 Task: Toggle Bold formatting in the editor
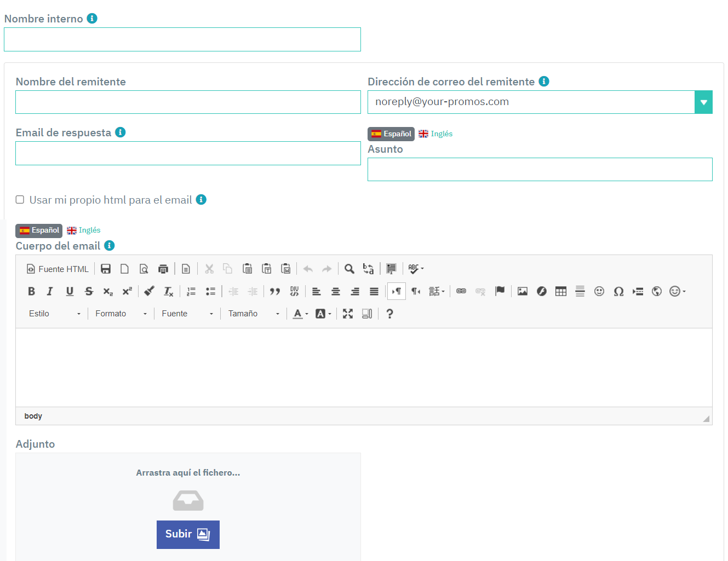(x=31, y=291)
